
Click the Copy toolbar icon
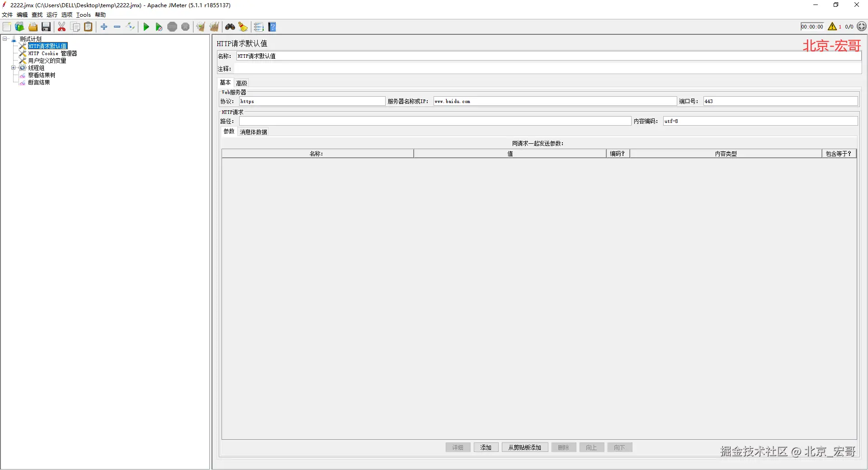coord(75,27)
